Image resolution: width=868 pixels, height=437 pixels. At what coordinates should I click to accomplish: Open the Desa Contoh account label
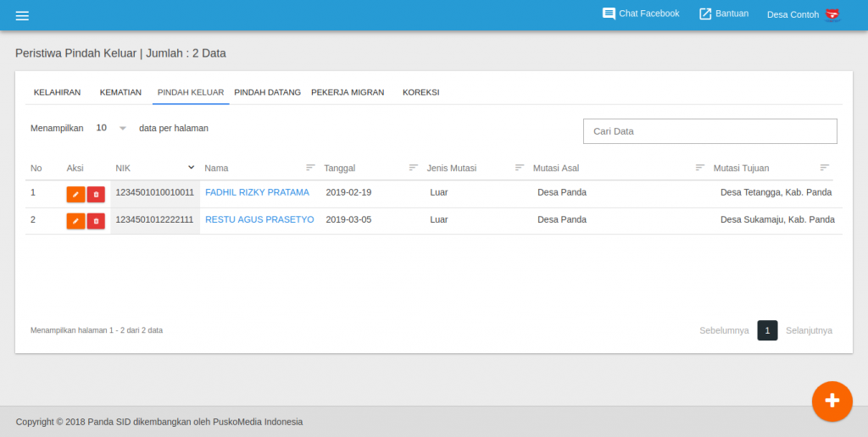(793, 15)
